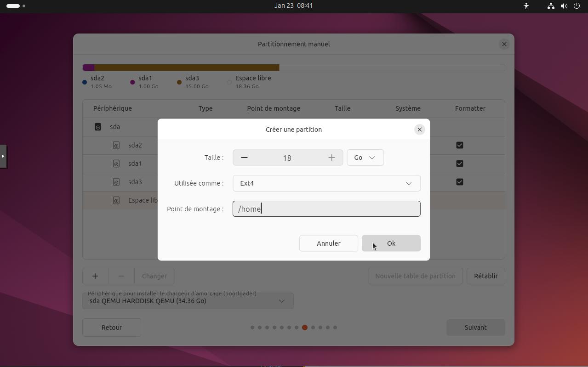Image resolution: width=588 pixels, height=367 pixels.
Task: Click the sda3 15.00 Go legend label
Action: (x=197, y=82)
